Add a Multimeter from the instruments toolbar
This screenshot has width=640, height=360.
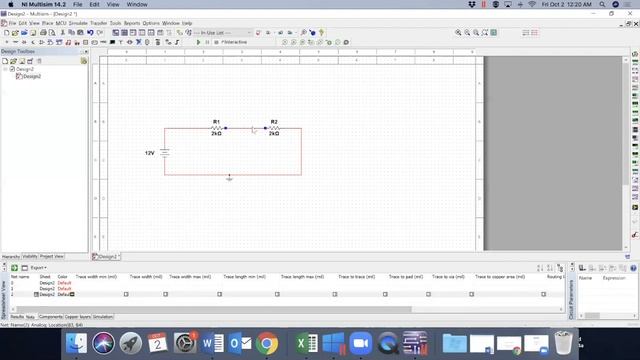635,54
